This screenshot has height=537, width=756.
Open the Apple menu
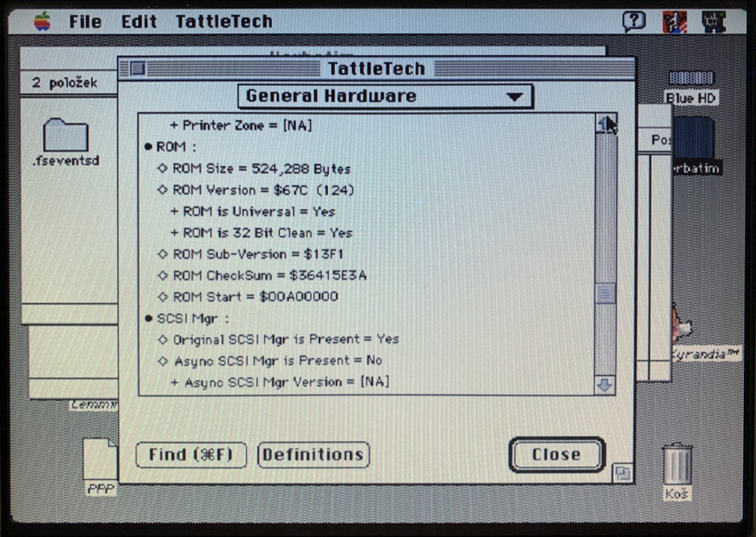[x=42, y=21]
